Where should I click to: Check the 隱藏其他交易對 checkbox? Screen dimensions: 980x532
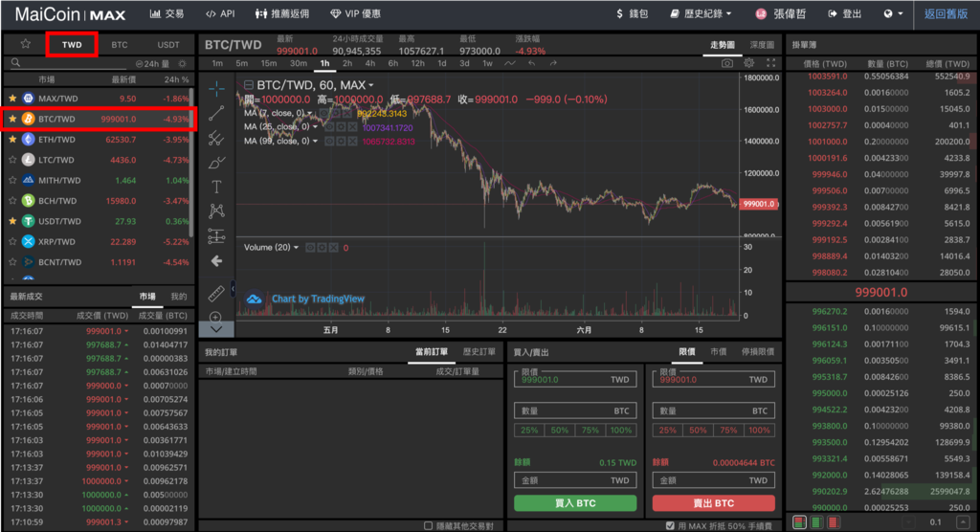coord(428,525)
